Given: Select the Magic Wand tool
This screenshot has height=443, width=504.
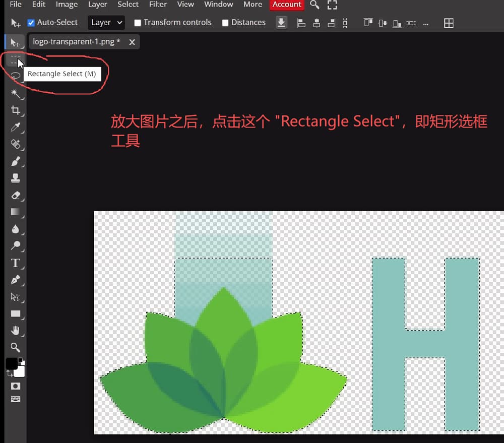Looking at the screenshot, I should 15,93.
